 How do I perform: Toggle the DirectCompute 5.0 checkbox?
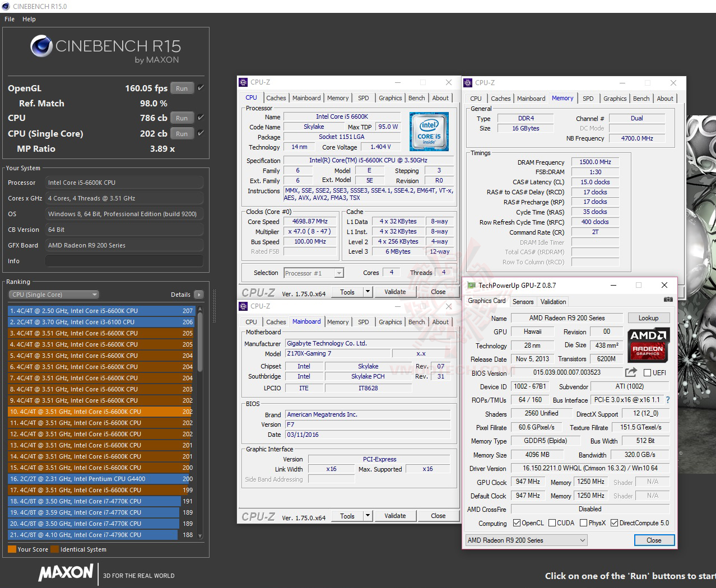pyautogui.click(x=614, y=523)
